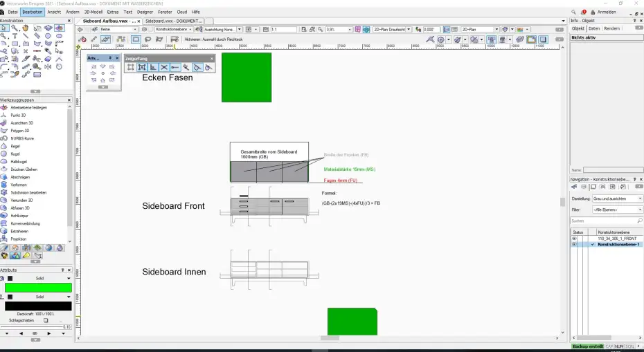Open the zoom percentage 3.9% dropdown
Viewport: 644px width, 352px height.
pyautogui.click(x=339, y=30)
